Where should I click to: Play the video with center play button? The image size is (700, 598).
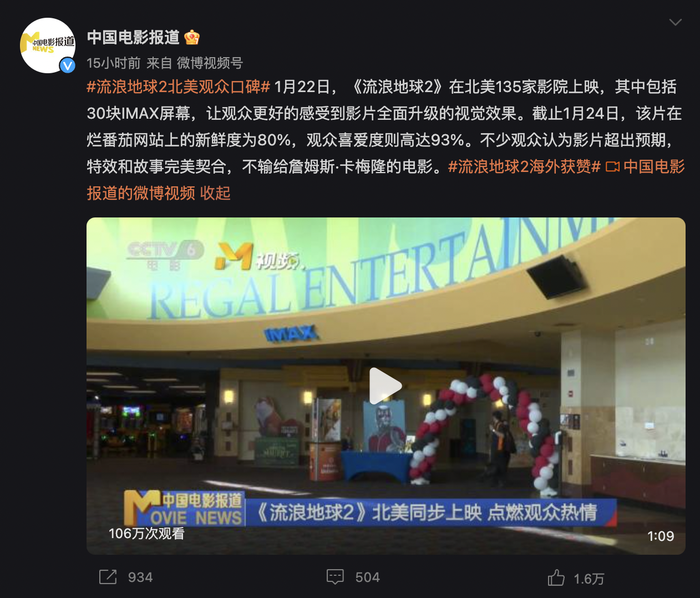[385, 386]
